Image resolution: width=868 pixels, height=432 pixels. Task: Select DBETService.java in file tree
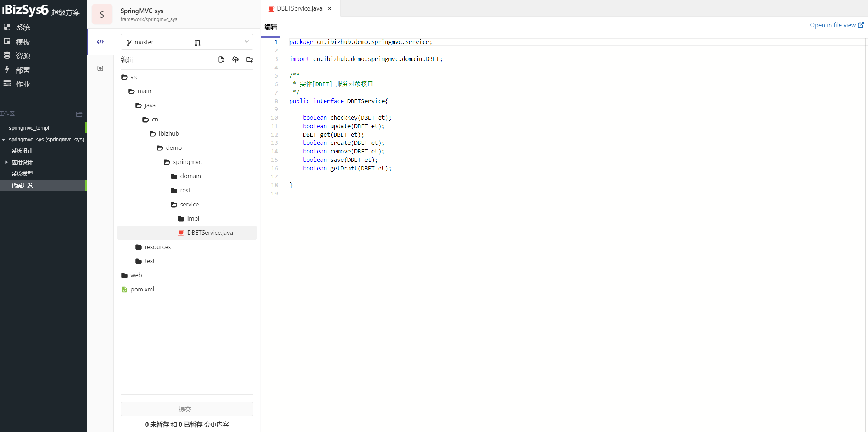[x=187, y=233]
